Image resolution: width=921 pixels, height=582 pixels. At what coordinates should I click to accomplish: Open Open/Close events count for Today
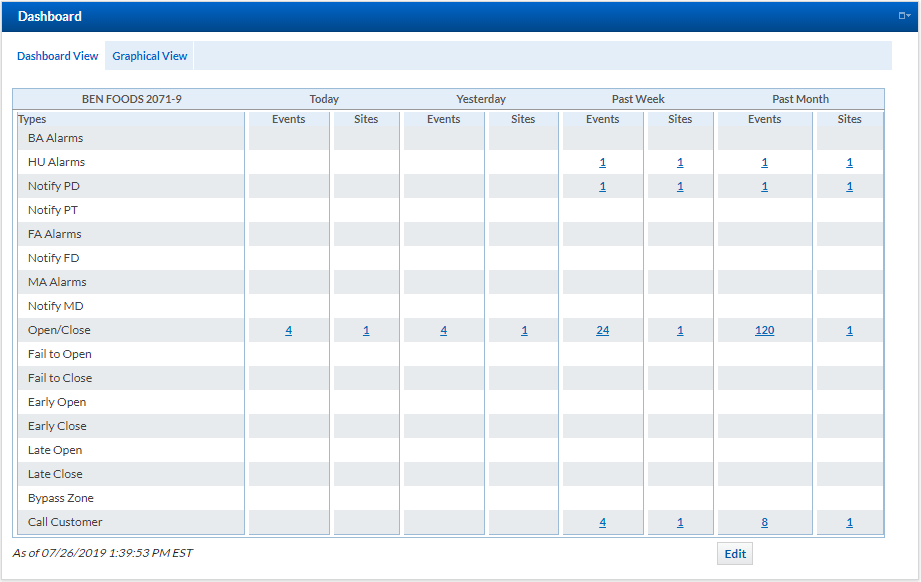pos(288,330)
